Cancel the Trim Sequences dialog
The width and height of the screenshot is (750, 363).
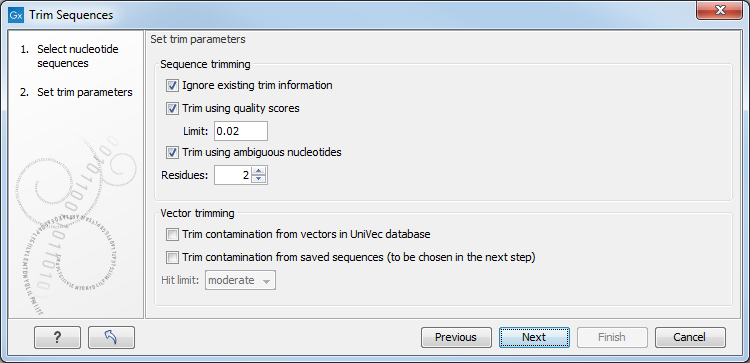coord(690,337)
